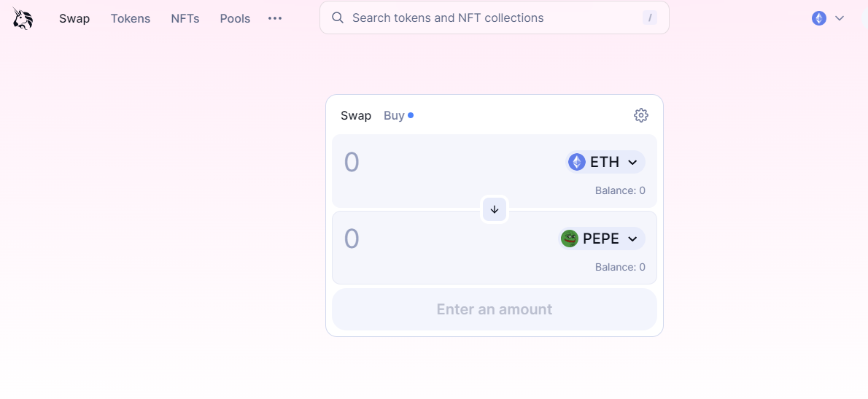Go to the Pools page
The width and height of the screenshot is (868, 399).
(x=236, y=18)
